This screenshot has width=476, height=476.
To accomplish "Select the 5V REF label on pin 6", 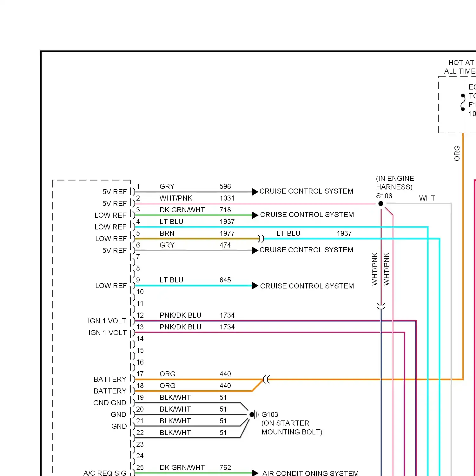I will (115, 251).
